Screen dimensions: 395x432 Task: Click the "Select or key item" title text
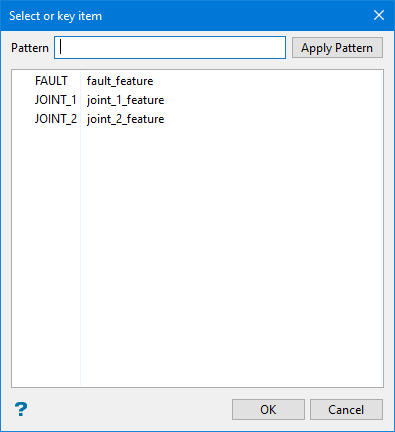pos(55,16)
